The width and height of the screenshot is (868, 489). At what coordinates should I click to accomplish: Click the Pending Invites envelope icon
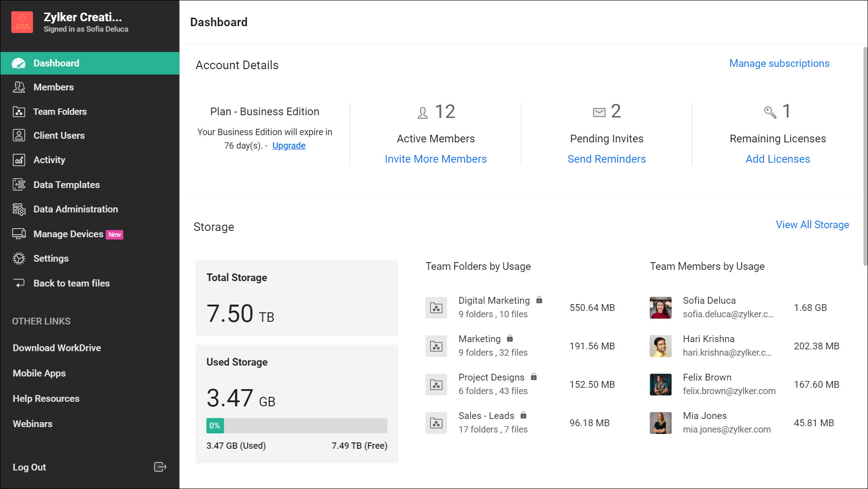(599, 112)
